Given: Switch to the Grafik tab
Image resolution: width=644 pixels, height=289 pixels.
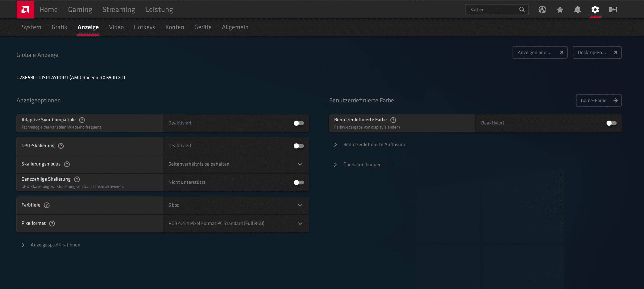Looking at the screenshot, I should click(59, 27).
